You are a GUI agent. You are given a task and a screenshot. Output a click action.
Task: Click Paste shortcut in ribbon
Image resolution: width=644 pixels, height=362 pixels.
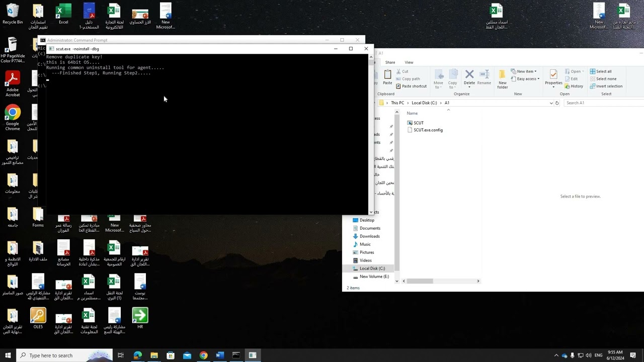pos(411,86)
